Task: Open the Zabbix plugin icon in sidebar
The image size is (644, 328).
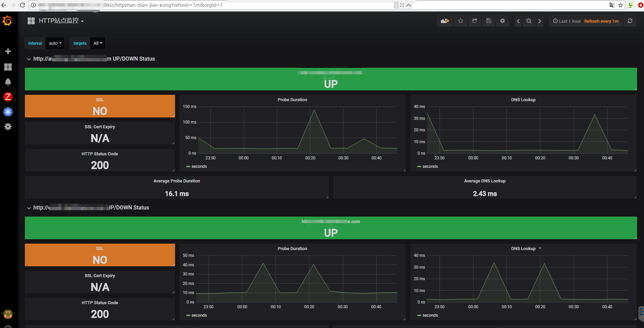Action: [8, 97]
